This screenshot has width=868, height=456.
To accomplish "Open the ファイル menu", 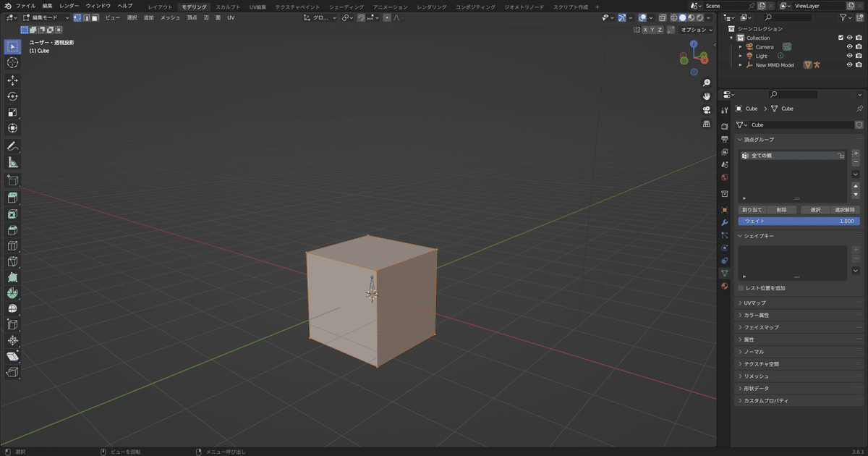I will (x=25, y=6).
